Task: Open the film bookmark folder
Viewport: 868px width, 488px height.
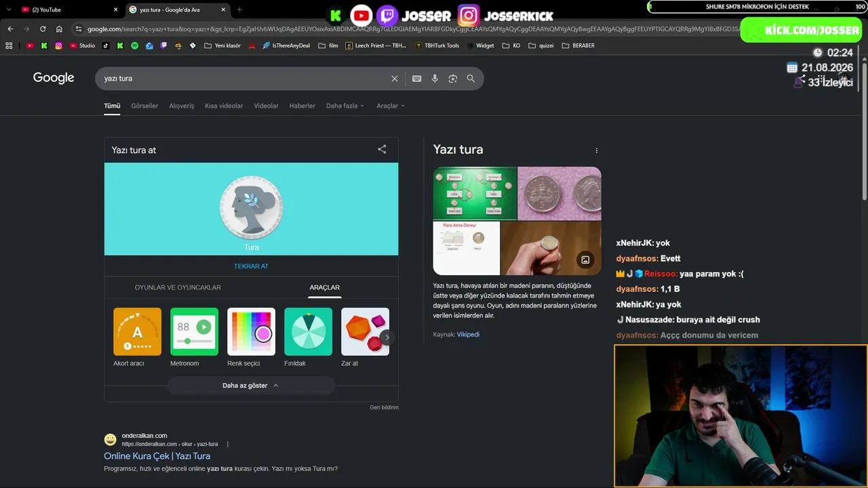Action: coord(328,46)
